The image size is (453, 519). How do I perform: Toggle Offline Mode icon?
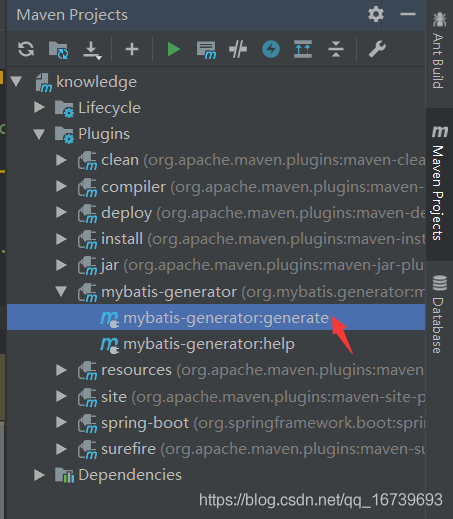(x=238, y=49)
